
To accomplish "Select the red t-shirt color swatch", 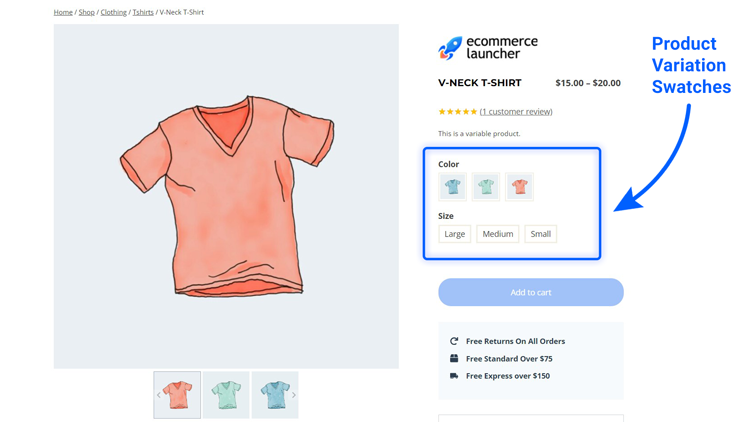I will pyautogui.click(x=519, y=187).
